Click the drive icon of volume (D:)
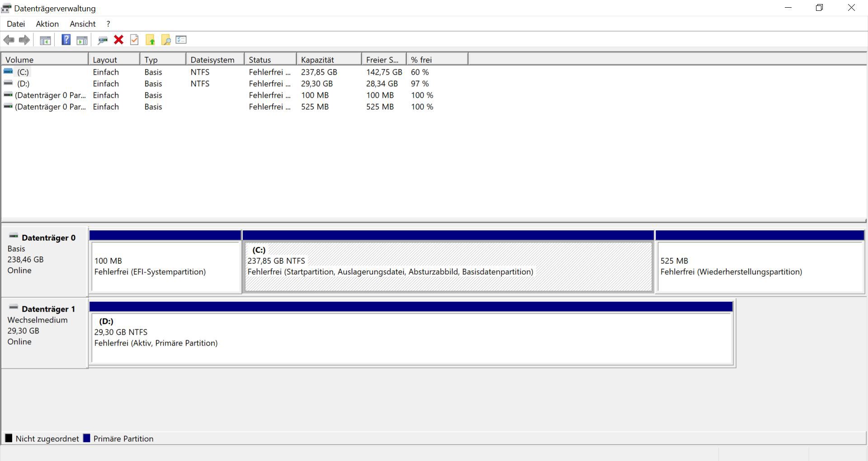868x461 pixels. [8, 83]
